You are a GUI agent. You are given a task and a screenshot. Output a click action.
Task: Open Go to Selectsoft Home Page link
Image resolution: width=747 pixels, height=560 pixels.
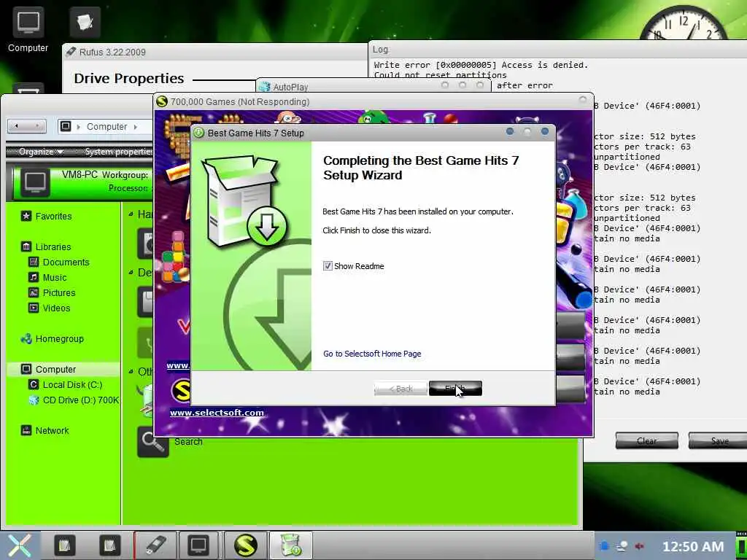click(x=372, y=354)
